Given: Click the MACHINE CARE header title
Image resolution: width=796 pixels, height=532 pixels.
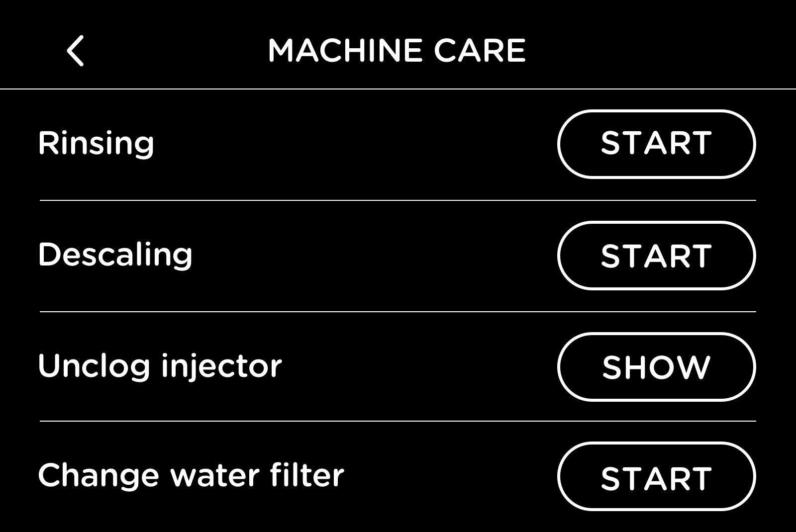Looking at the screenshot, I should click(397, 50).
